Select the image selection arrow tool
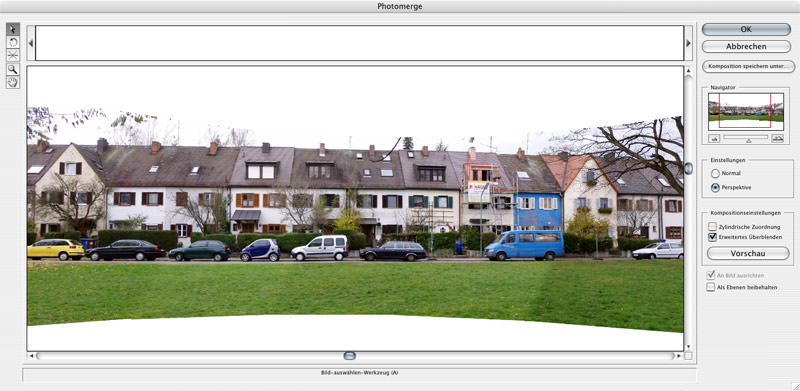The image size is (800, 391). tap(13, 29)
